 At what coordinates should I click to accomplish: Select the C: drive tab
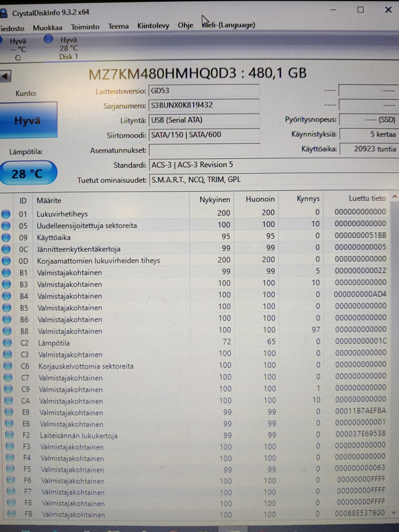[17, 49]
